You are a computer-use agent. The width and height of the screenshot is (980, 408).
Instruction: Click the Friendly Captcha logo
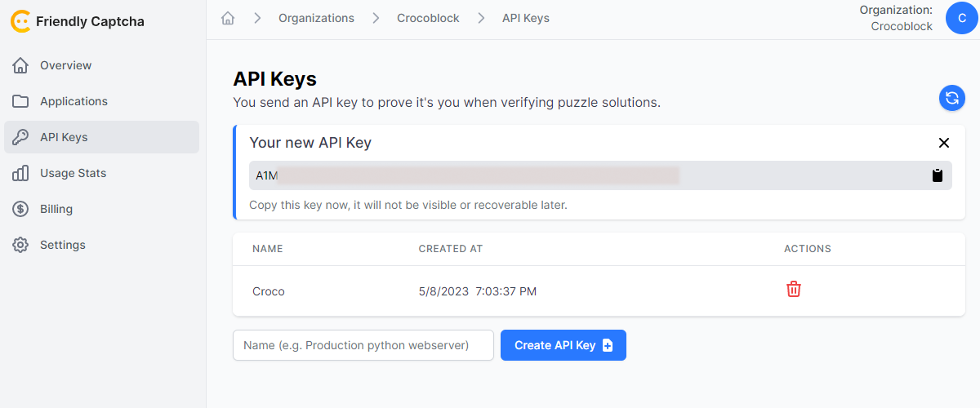tap(78, 22)
